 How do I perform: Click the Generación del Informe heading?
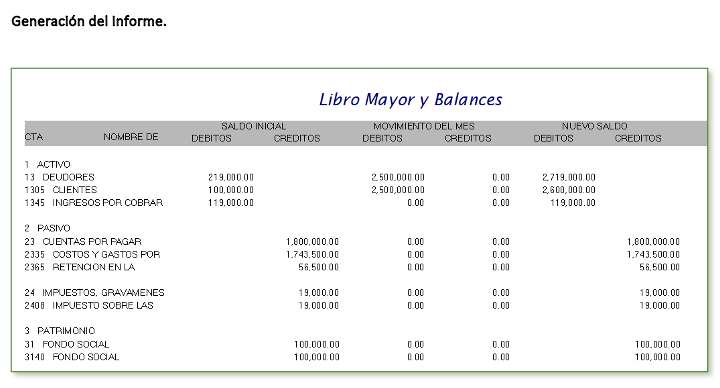coord(89,21)
